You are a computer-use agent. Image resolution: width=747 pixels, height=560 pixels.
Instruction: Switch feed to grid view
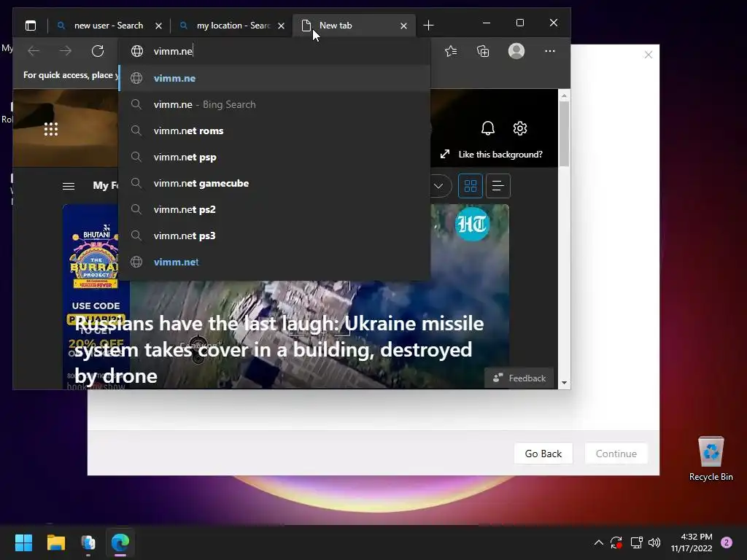[x=471, y=186]
